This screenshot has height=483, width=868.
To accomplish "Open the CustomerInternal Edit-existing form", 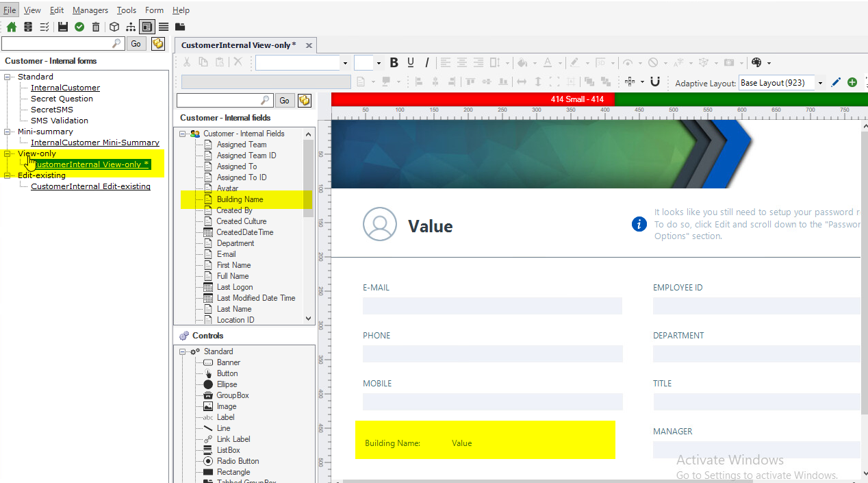I will pyautogui.click(x=90, y=186).
